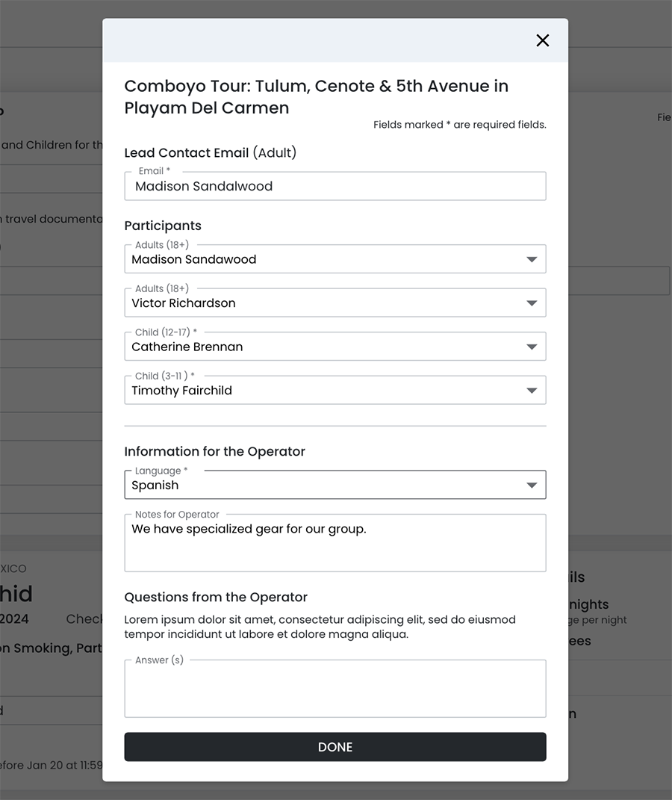Click the Lead Contact Email heading
Screen dimensions: 672x800
[x=210, y=153]
